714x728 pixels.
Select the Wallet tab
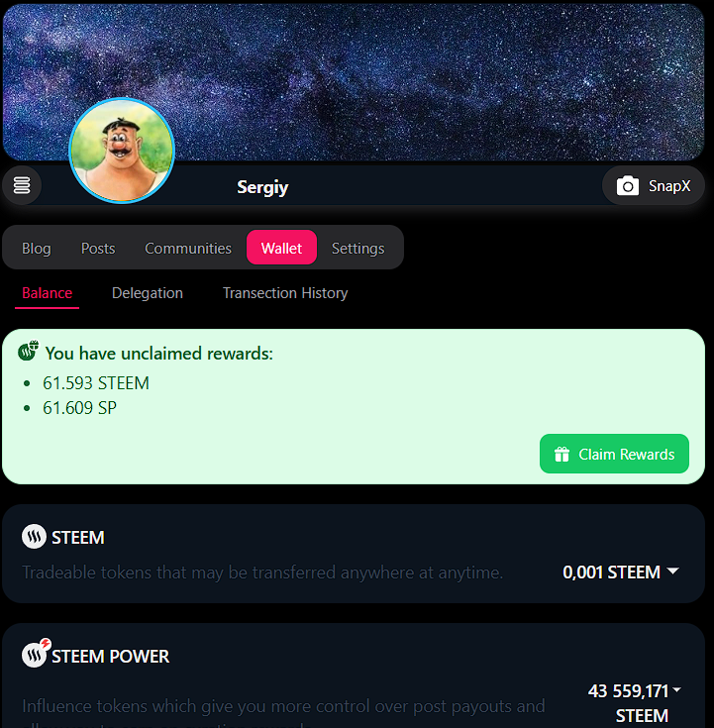pyautogui.click(x=282, y=248)
